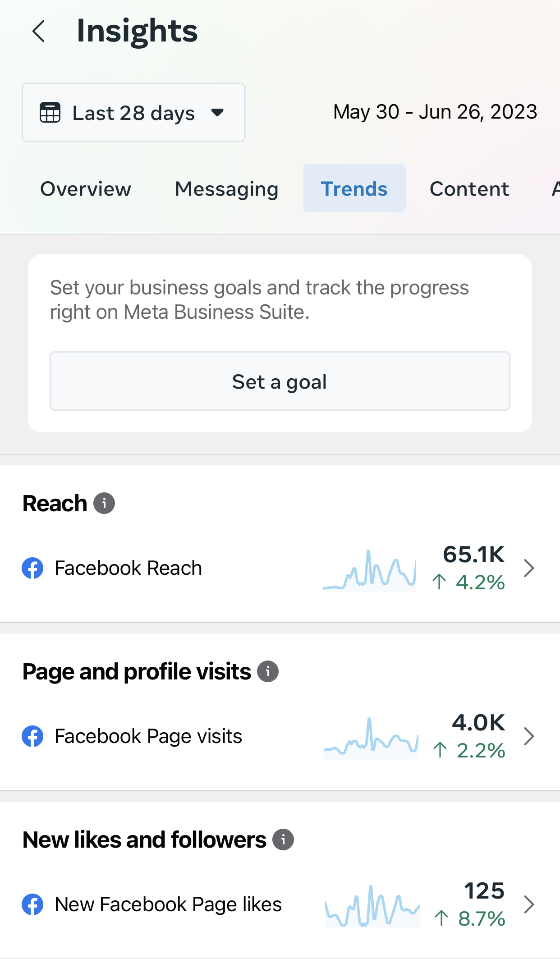Click the Facebook Reach sparkline chart
The image size is (560, 959).
[370, 570]
